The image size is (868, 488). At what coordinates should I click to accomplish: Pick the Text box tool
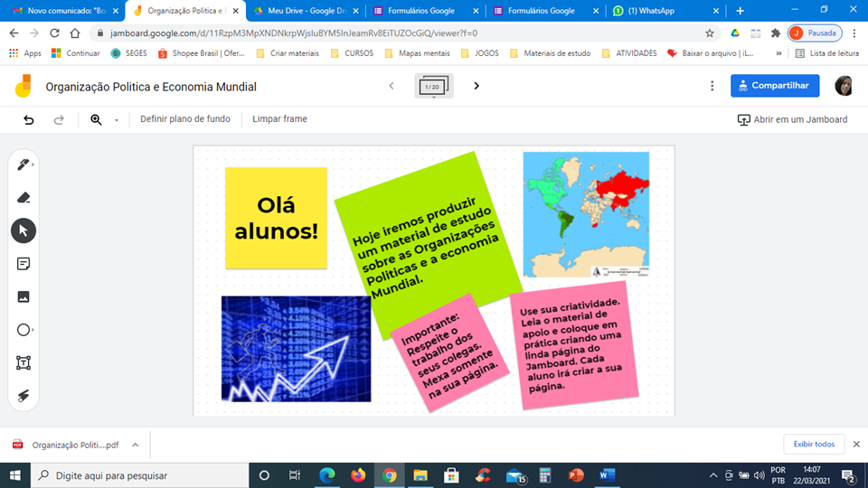24,362
